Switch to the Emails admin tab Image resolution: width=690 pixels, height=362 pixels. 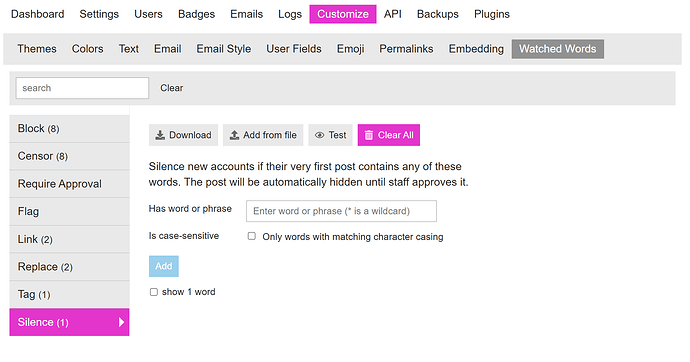click(x=246, y=14)
